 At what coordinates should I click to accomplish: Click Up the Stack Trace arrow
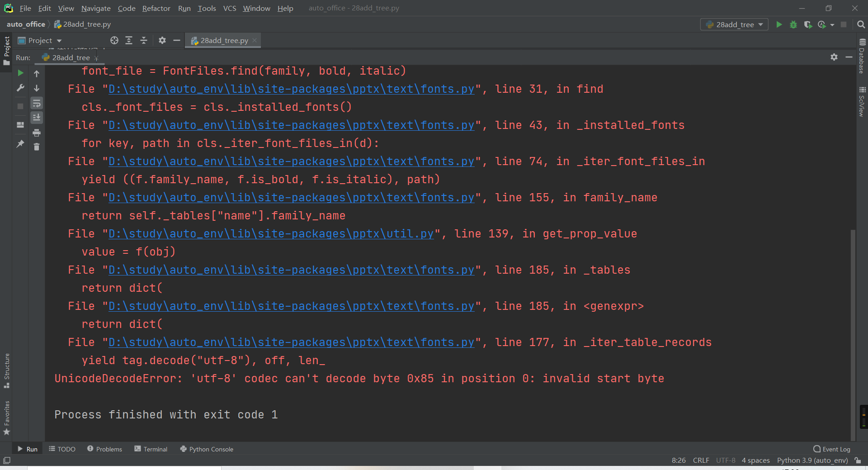pos(37,73)
